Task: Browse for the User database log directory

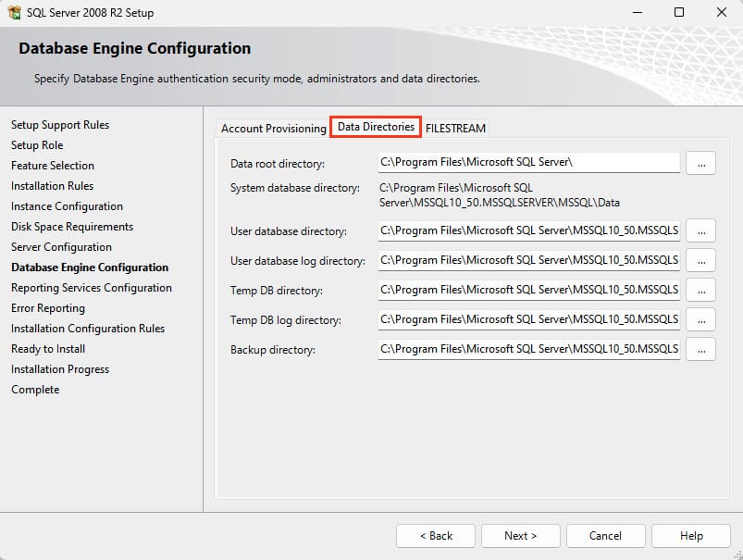Action: click(700, 260)
